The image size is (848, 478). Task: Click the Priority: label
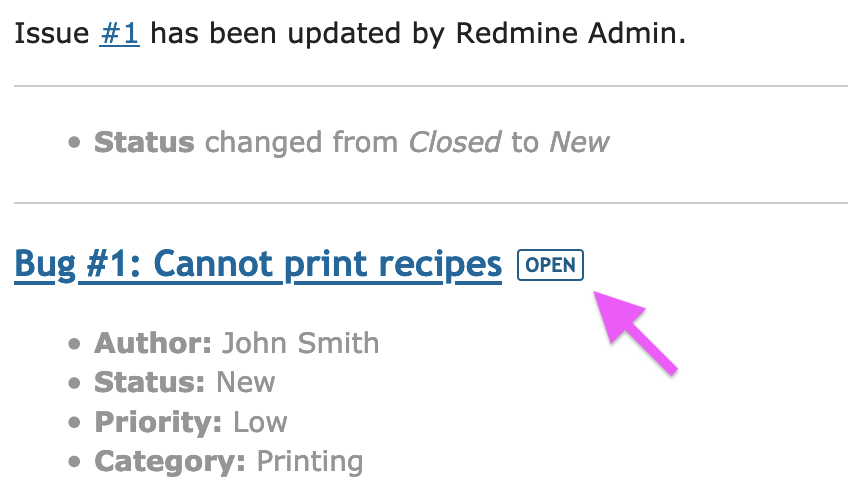tap(158, 422)
